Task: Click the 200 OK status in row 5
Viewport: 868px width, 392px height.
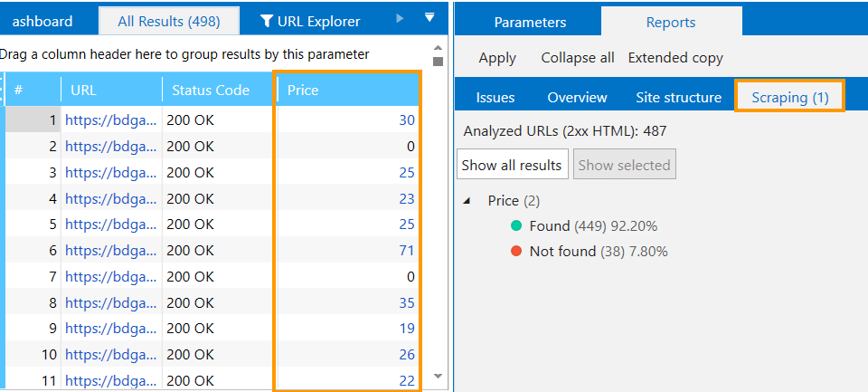Action: tap(190, 225)
